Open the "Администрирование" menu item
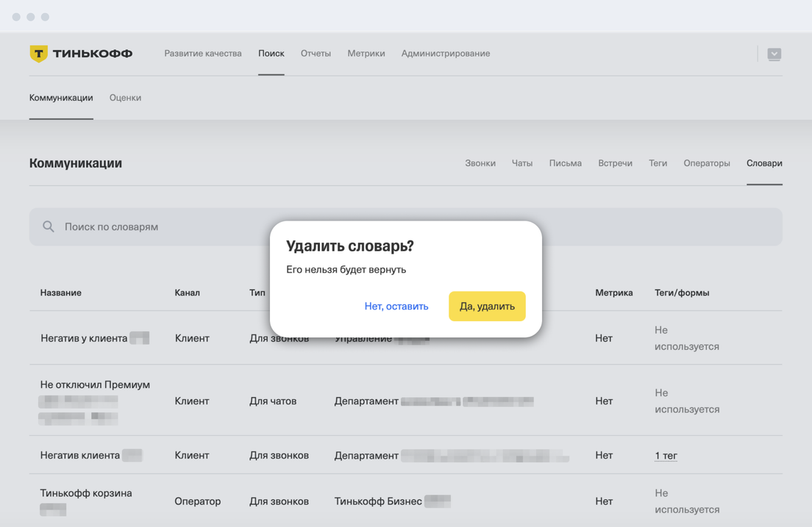Screen dimensions: 812x527 [445, 54]
